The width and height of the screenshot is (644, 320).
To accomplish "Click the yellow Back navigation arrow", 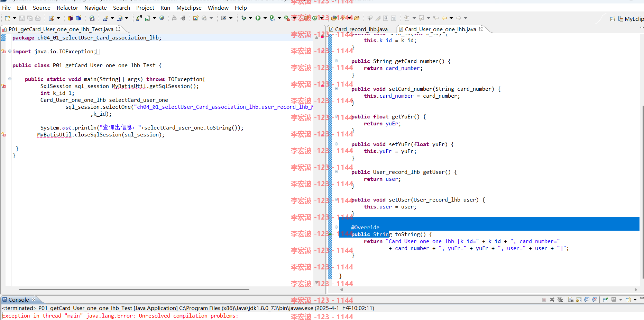I will (x=444, y=18).
